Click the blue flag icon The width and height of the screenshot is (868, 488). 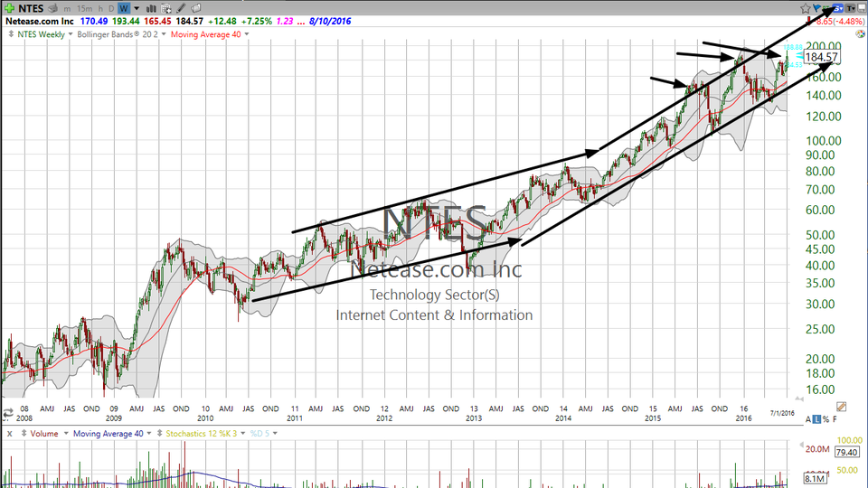coord(817,8)
